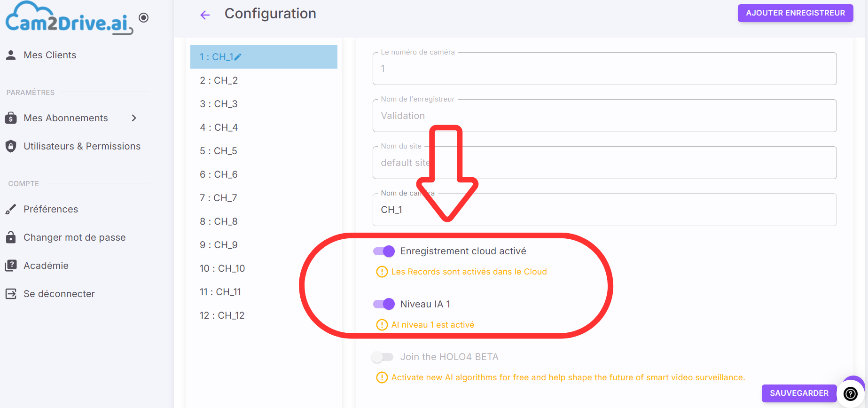This screenshot has width=868, height=408.
Task: Enable the Join the HOLO4 BETA toggle
Action: [383, 357]
